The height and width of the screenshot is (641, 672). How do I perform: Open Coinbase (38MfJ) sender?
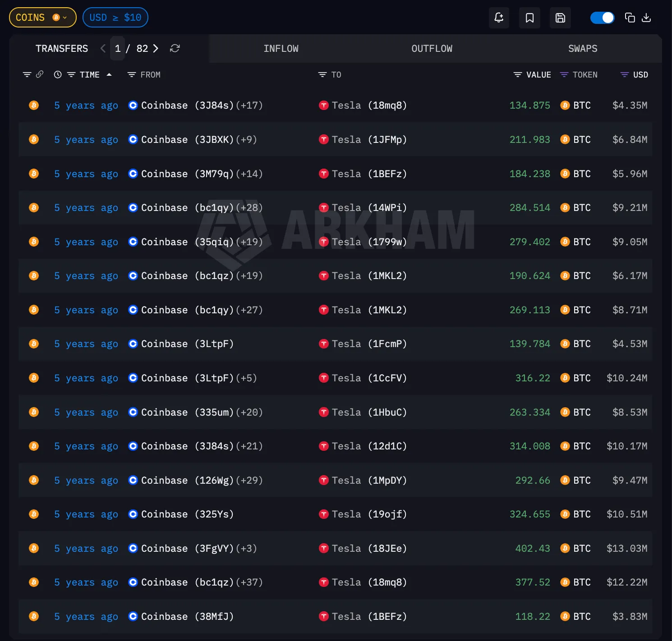pyautogui.click(x=187, y=617)
